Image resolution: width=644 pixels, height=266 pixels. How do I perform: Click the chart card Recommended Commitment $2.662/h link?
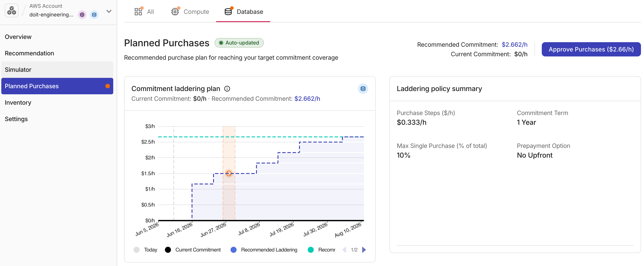(x=307, y=99)
